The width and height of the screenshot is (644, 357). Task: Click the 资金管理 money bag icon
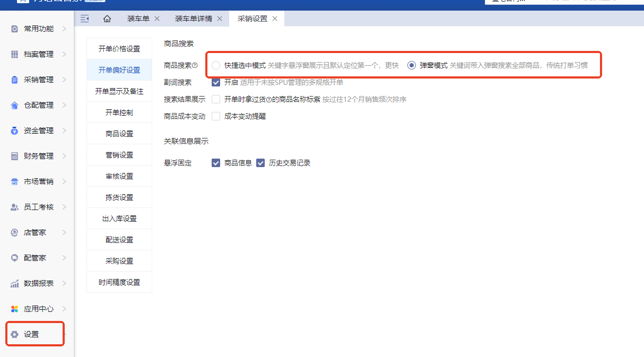coord(14,130)
